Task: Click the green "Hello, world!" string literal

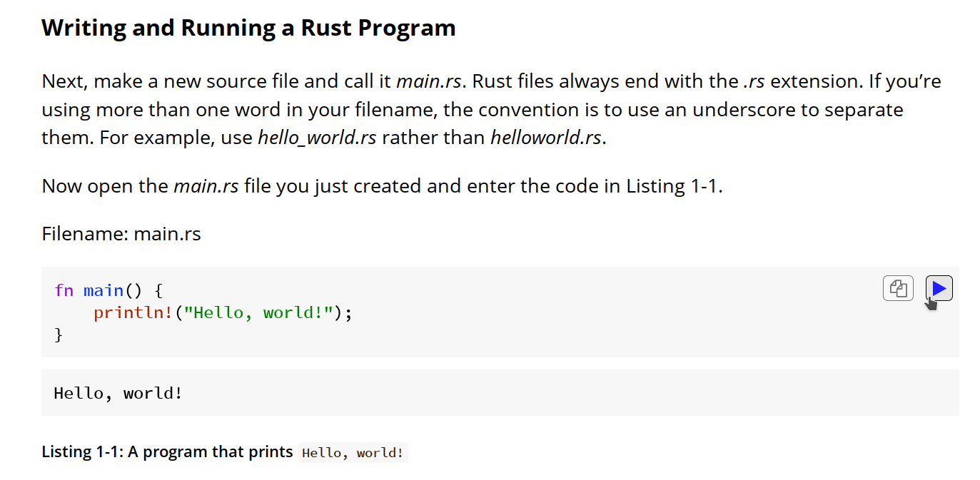Action: point(260,312)
